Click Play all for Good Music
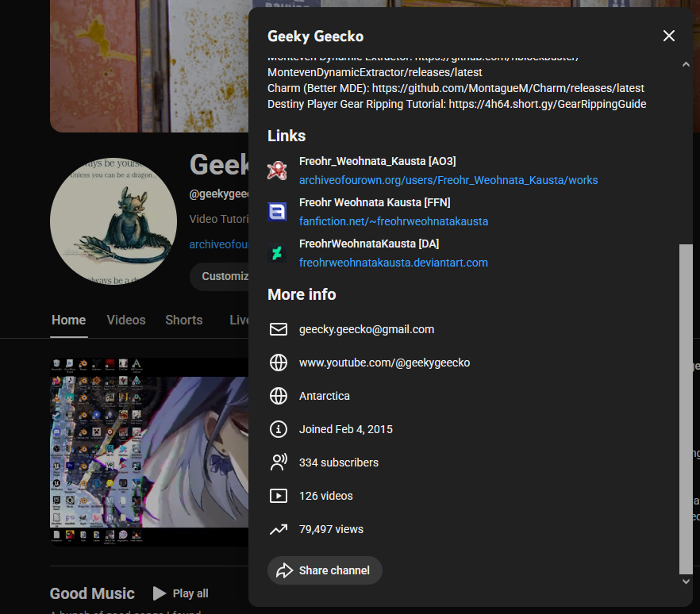 pyautogui.click(x=181, y=593)
